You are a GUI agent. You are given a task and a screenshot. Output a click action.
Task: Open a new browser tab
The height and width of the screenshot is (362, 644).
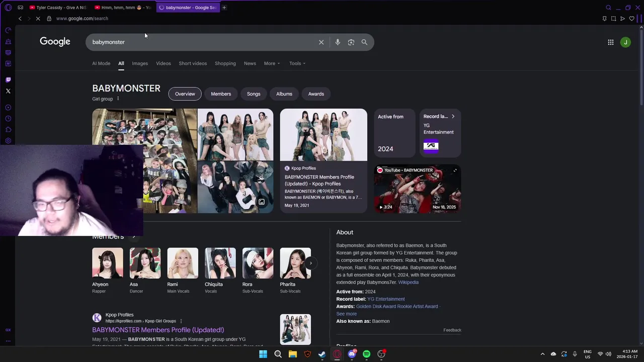coord(224,8)
